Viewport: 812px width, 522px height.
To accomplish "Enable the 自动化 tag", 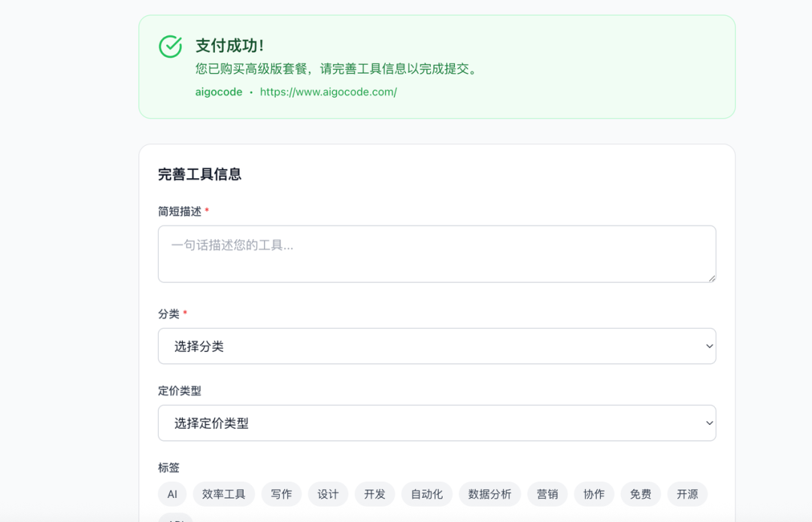I will (426, 494).
